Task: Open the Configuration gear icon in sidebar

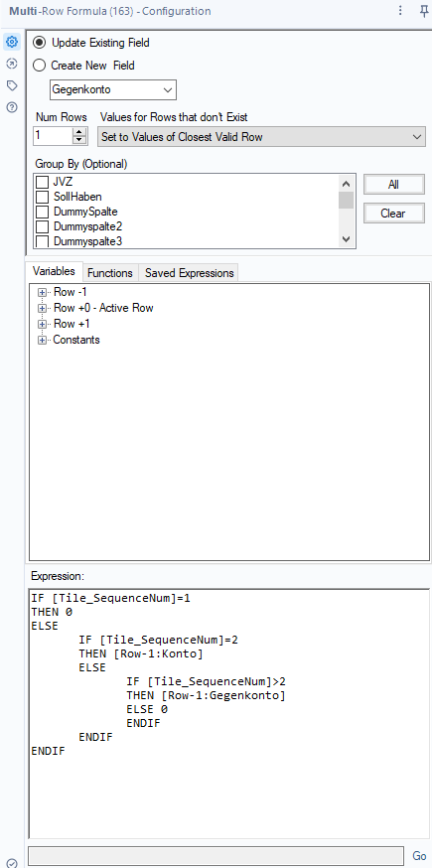Action: pyautogui.click(x=12, y=42)
